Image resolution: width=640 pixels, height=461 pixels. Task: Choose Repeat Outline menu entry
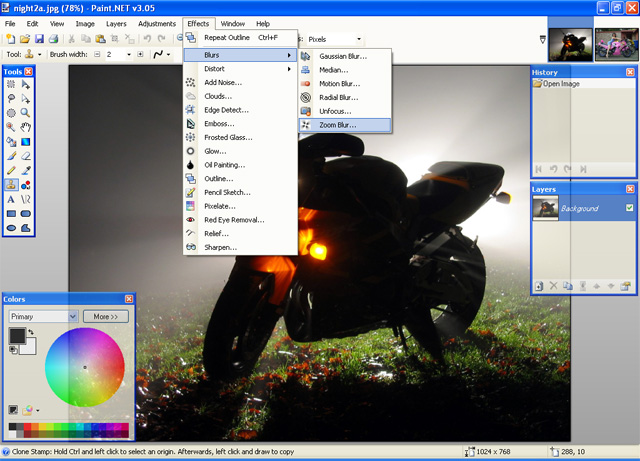240,38
